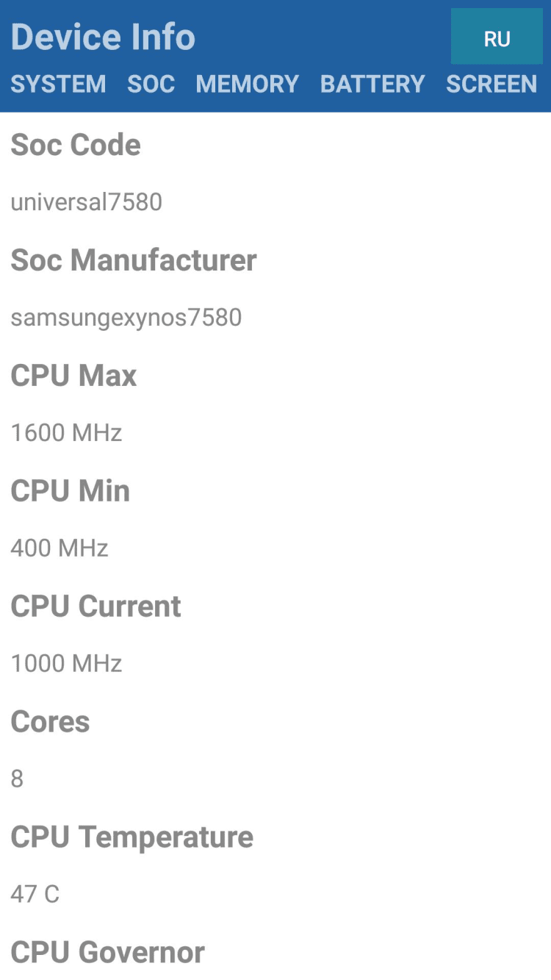Click the Cores heading
Screen dimensions: 551x980
[50, 722]
